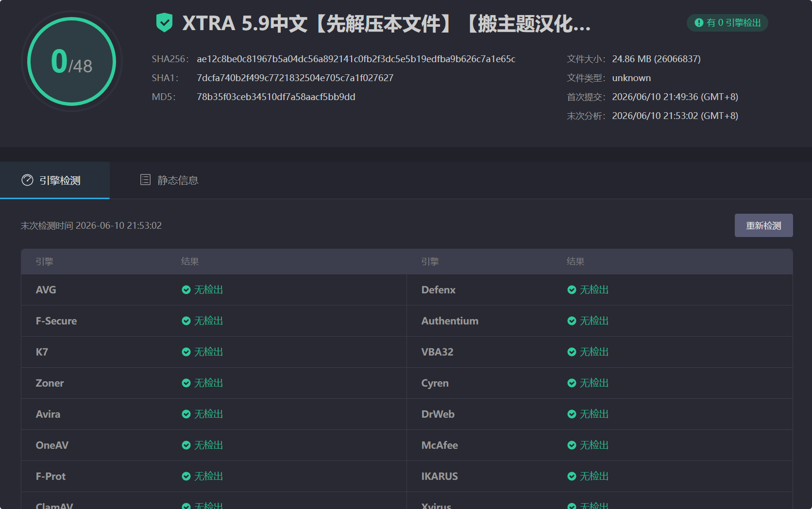Click the green check icon in DrWeb row
812x509 pixels.
[x=572, y=414]
